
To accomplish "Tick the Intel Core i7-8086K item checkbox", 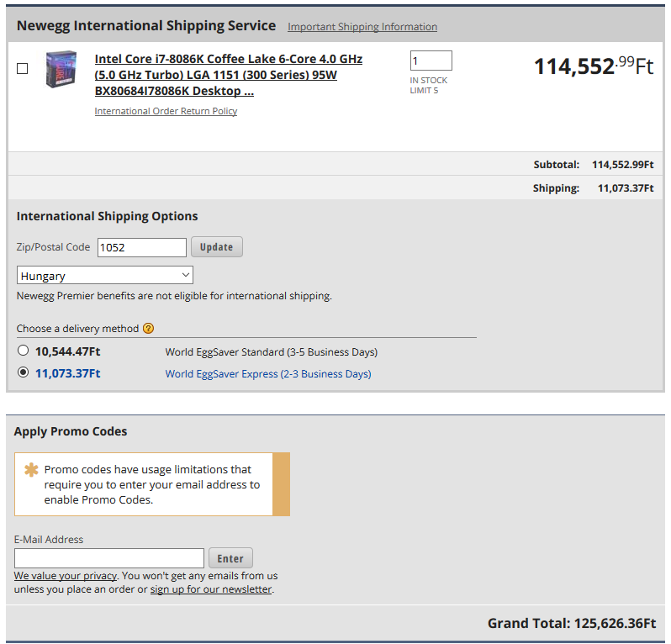I will click(22, 68).
